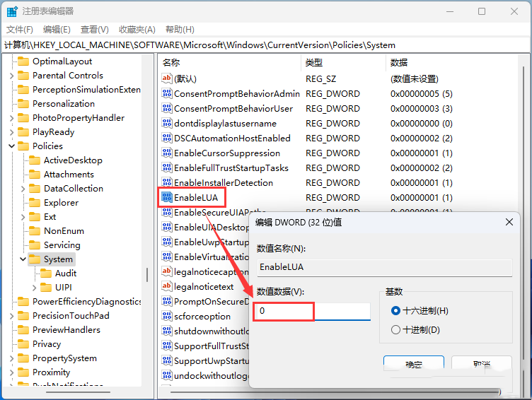Open the 编辑(E) menu
532x400 pixels.
pyautogui.click(x=57, y=30)
